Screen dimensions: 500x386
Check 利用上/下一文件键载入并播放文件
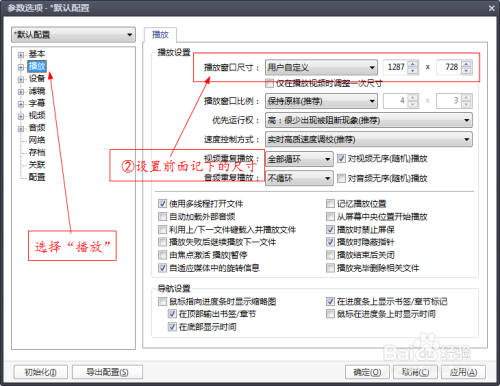point(162,230)
